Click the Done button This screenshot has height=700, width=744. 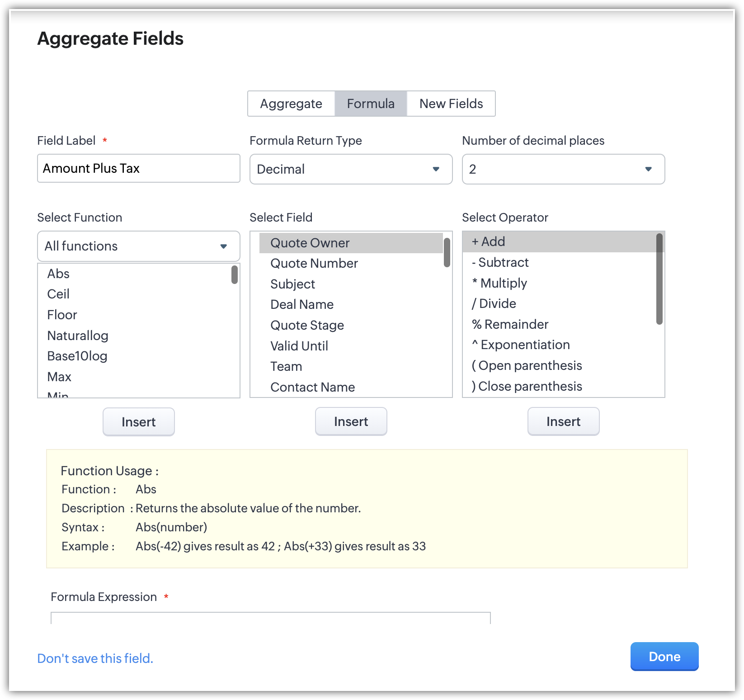(664, 657)
